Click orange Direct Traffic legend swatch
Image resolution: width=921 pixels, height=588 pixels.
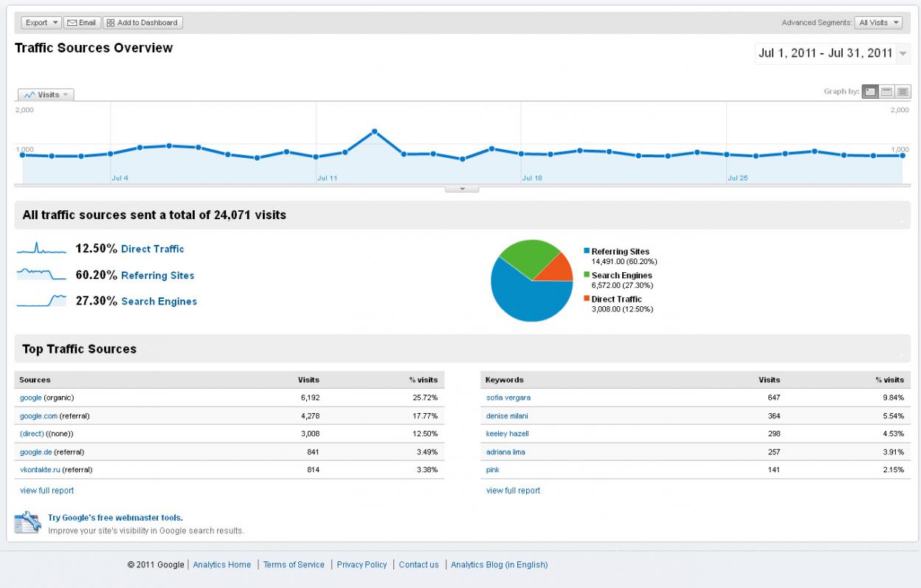click(587, 299)
